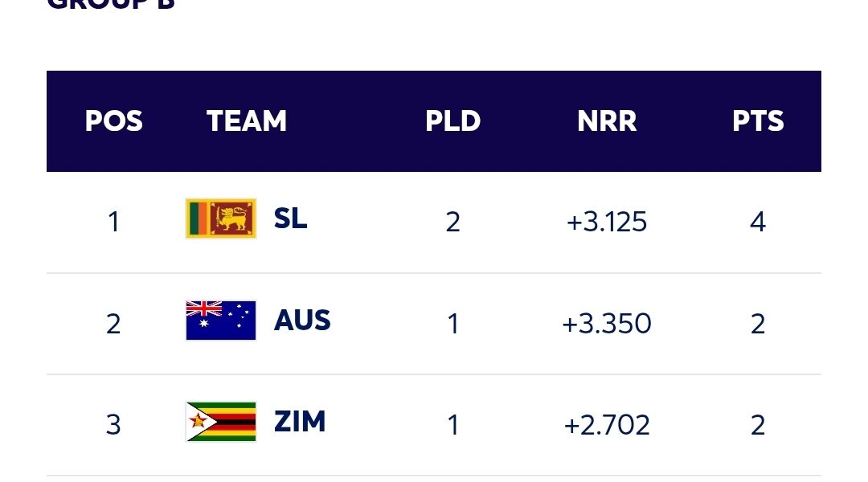Select Sri Lanka's +3.125 net run rate
The width and height of the screenshot is (868, 482).
click(607, 222)
